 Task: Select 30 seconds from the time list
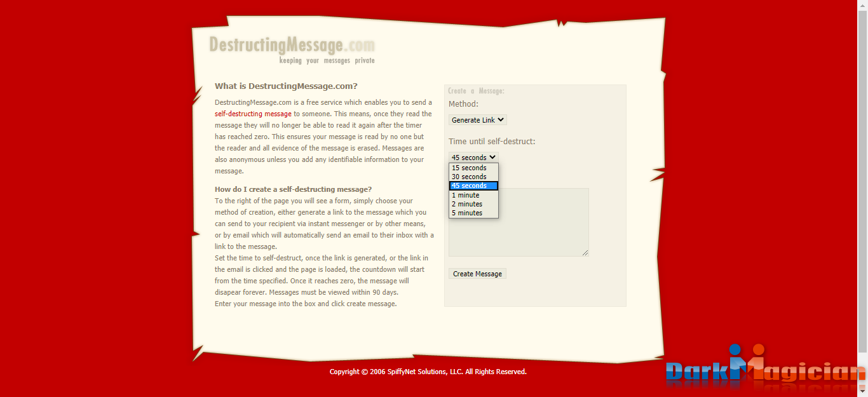(x=473, y=177)
